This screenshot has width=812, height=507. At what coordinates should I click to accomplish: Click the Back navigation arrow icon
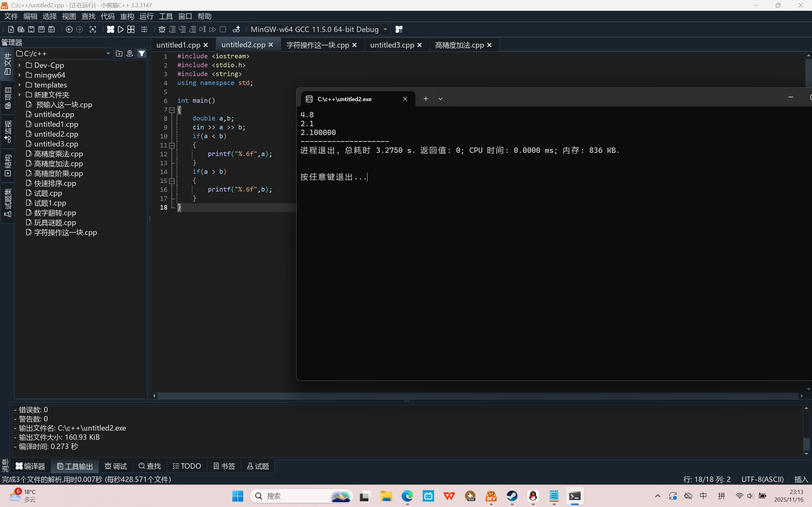point(69,29)
